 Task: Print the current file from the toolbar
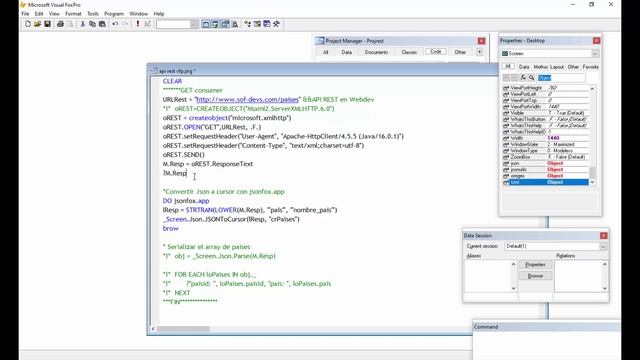(x=60, y=24)
